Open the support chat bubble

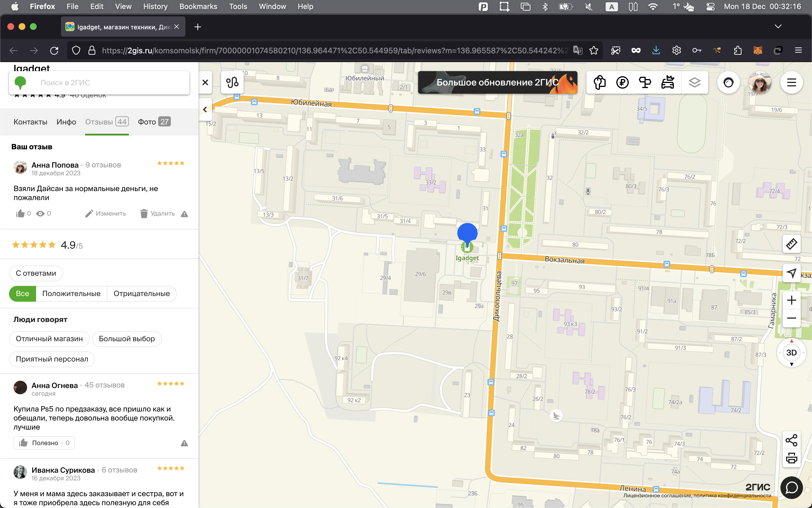point(791,487)
